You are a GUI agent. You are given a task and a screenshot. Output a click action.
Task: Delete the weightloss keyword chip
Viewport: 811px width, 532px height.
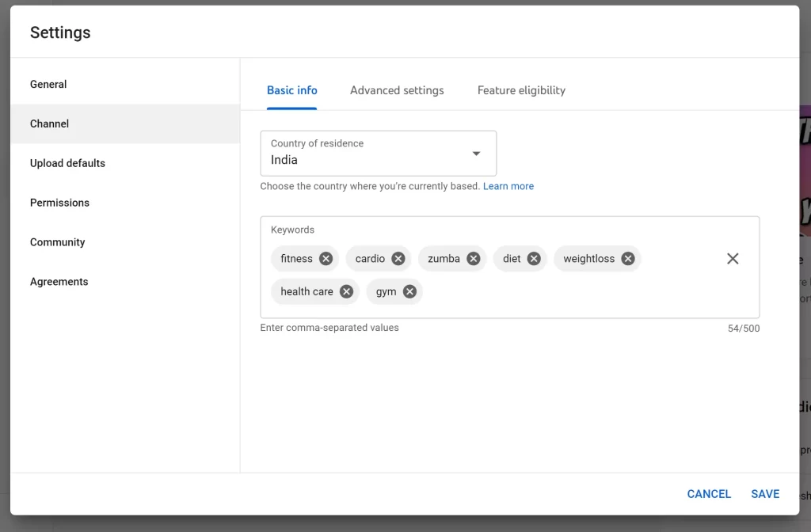628,259
